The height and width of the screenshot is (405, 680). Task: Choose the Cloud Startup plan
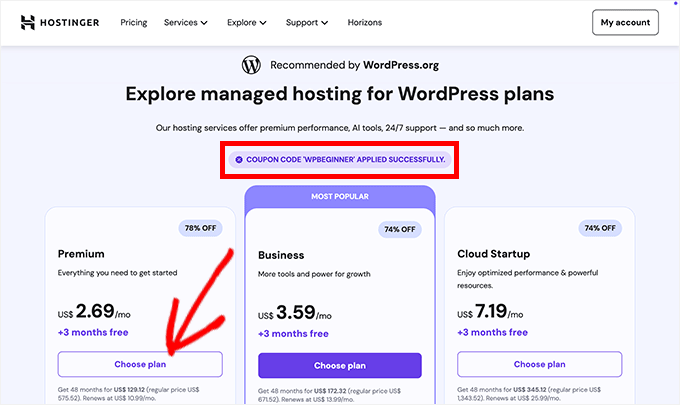pyautogui.click(x=539, y=364)
